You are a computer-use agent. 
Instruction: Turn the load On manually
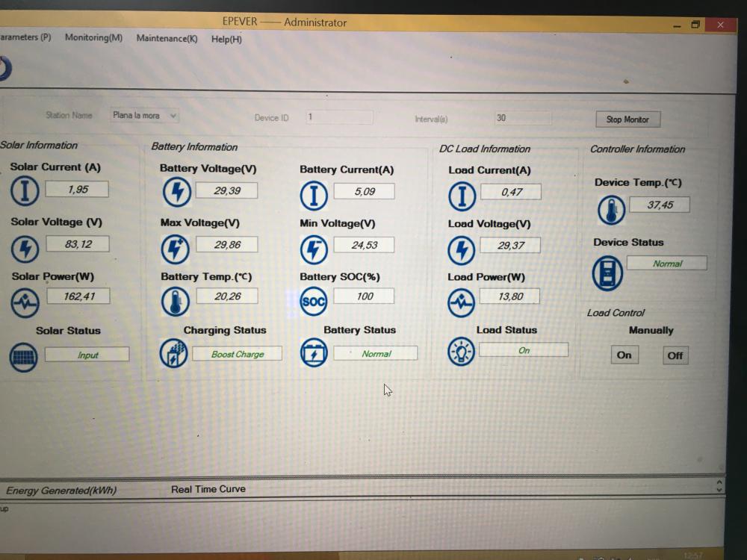(624, 355)
